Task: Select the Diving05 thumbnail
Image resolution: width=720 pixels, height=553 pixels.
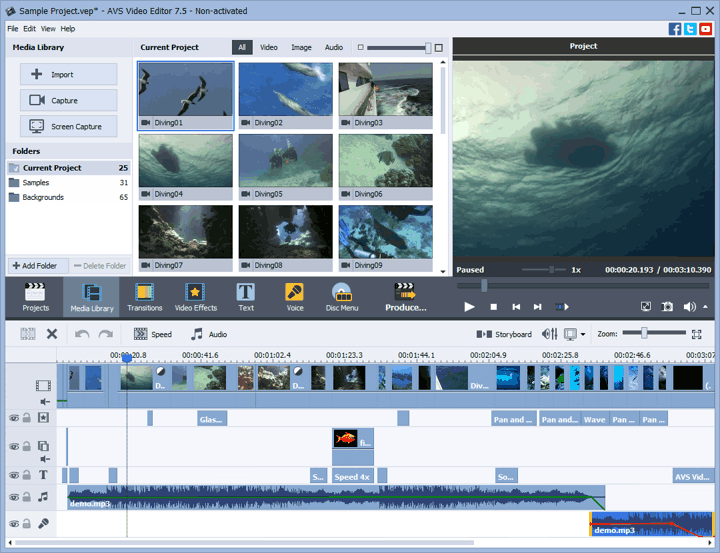Action: click(286, 167)
